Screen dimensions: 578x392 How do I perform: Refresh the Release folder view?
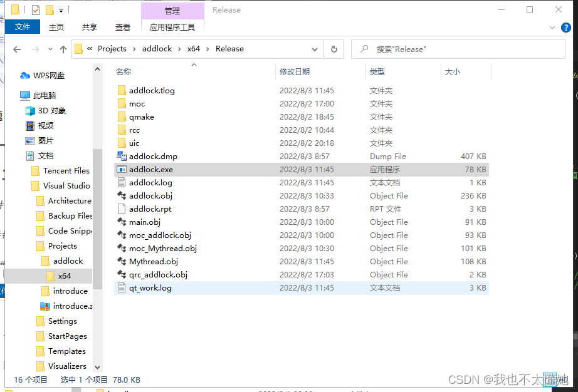334,49
